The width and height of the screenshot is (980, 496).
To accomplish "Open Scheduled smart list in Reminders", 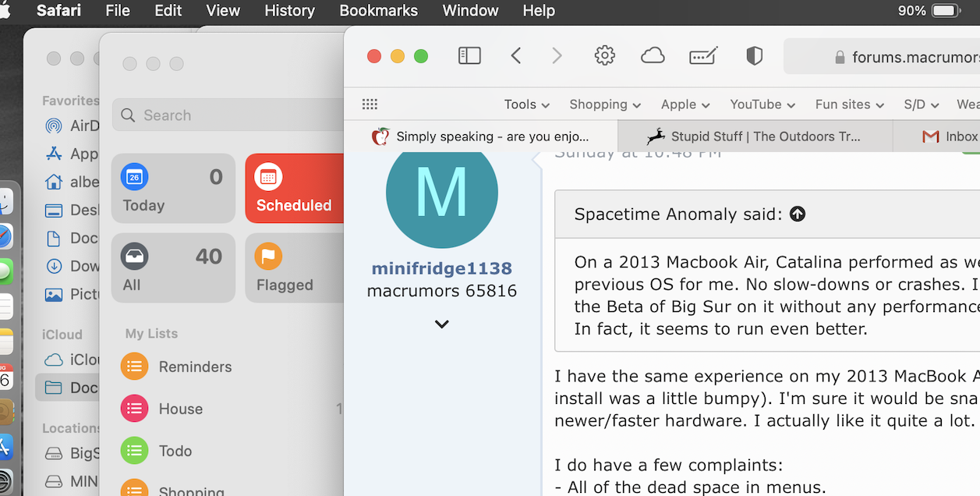I will tap(295, 189).
